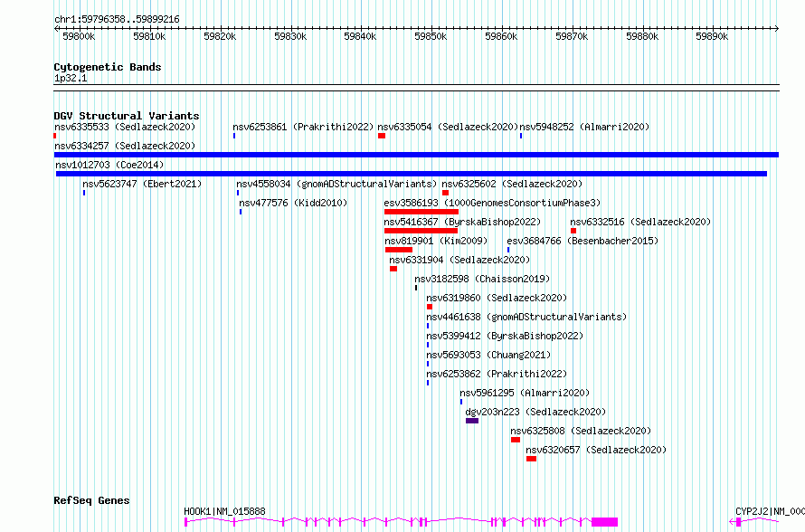Open esv3586193 (1000GenomesConsortiumPhase3) label
Screen dimensions: 805x532
click(492, 203)
